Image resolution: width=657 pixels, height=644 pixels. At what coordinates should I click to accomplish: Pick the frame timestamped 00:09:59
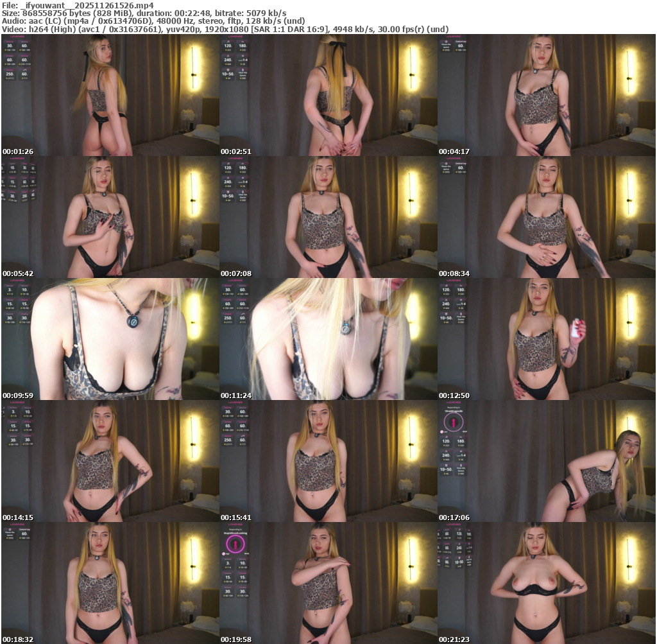click(x=110, y=339)
